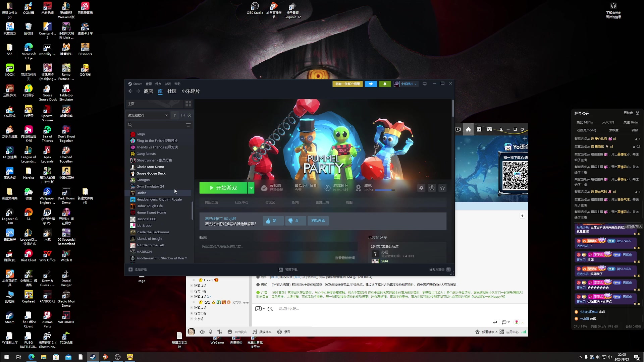This screenshot has width=644, height=362.
Task: Click the achievements progress bar
Action: click(x=385, y=190)
